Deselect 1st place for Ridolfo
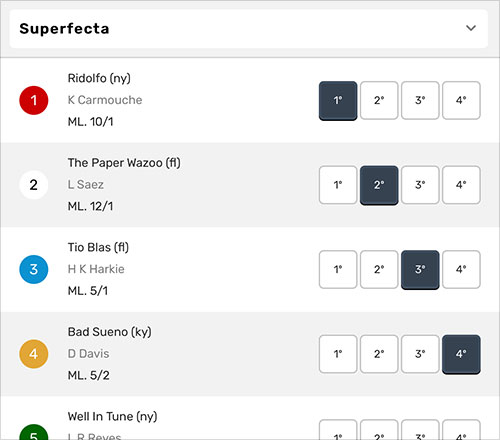This screenshot has width=500, height=440. [338, 100]
